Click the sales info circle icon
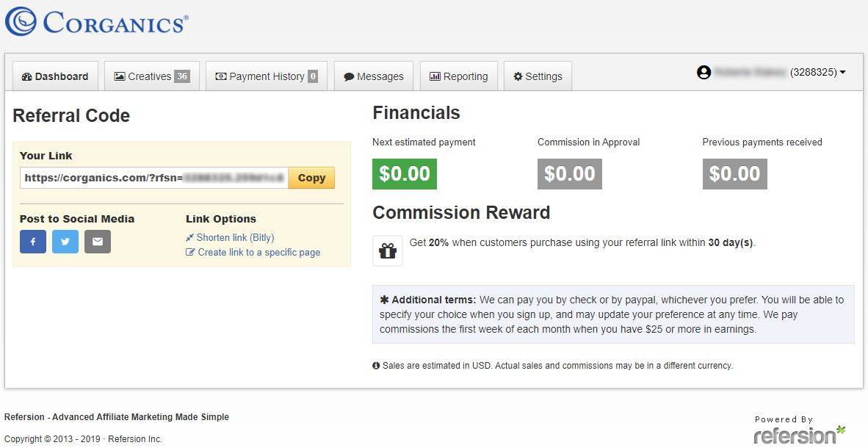868x448 pixels. pos(376,366)
